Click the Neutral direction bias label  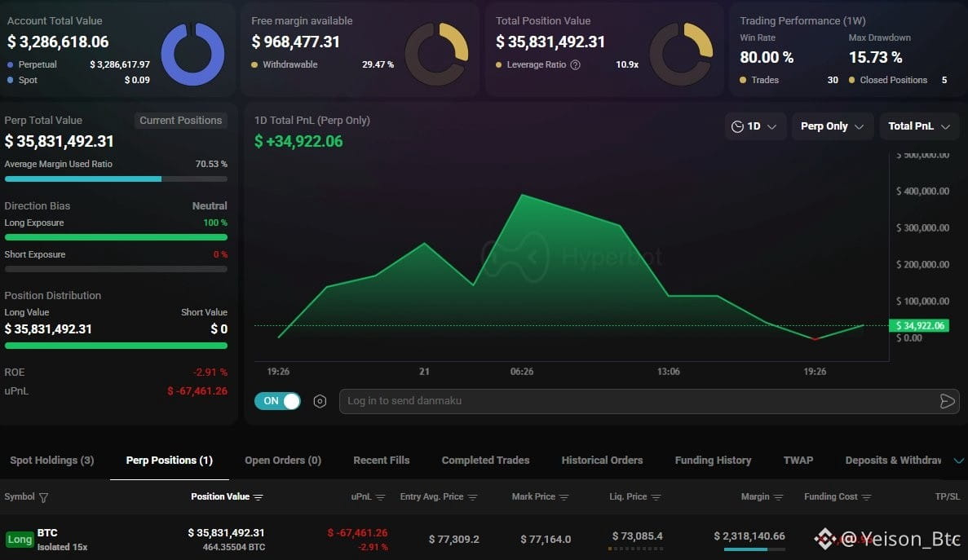210,206
